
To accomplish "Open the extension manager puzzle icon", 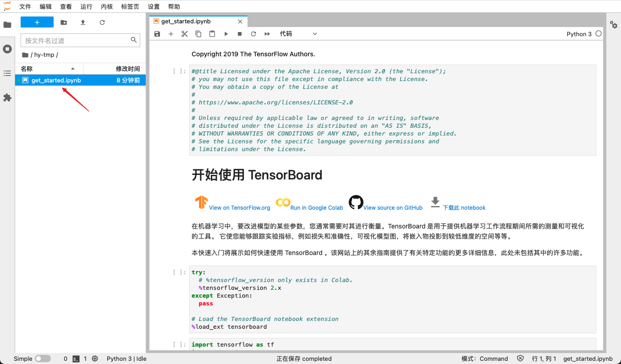I will coord(7,98).
